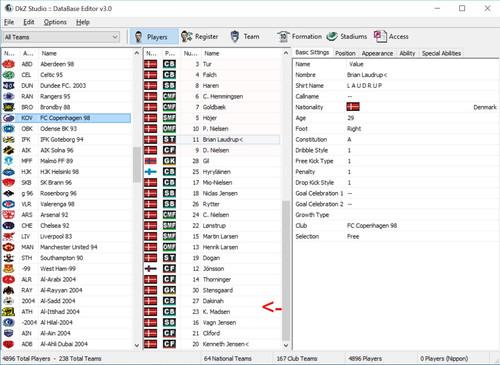Select the HJK Helsinki 98 team
Screen dimensions: 500x365
(x=66, y=172)
